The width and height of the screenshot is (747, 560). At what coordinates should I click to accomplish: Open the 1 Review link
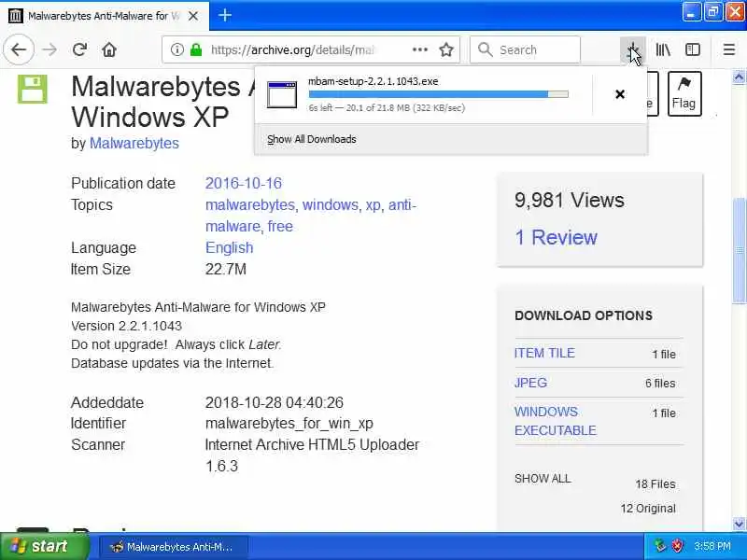pos(556,237)
